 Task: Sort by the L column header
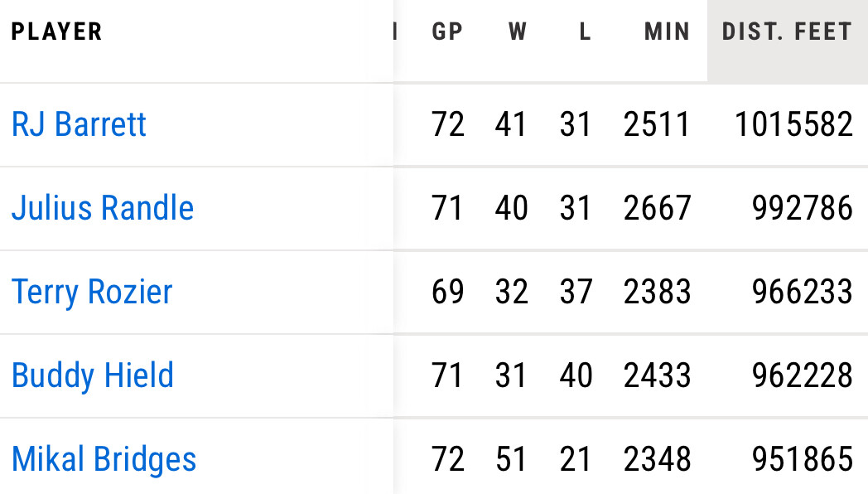click(x=585, y=32)
